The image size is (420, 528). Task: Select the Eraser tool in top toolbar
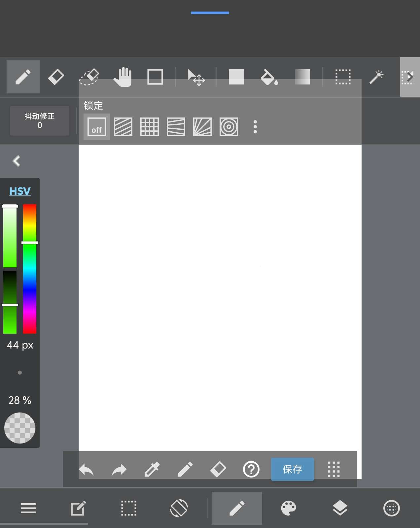(56, 77)
